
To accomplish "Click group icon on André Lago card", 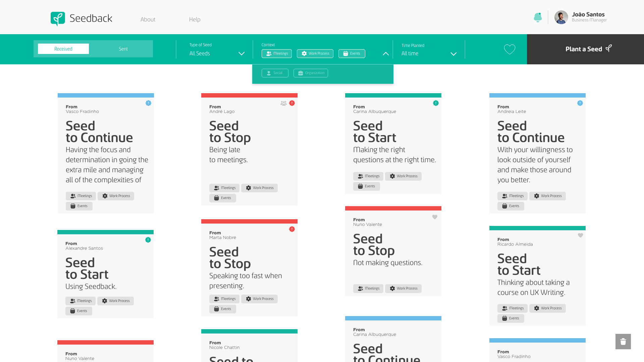I will point(283,103).
